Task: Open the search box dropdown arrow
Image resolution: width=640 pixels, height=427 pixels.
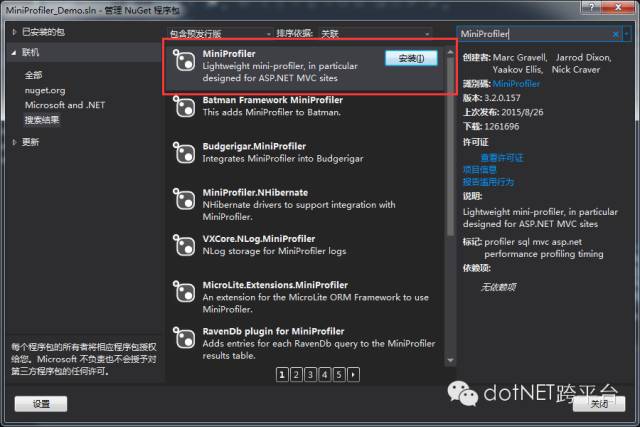Action: pos(627,34)
